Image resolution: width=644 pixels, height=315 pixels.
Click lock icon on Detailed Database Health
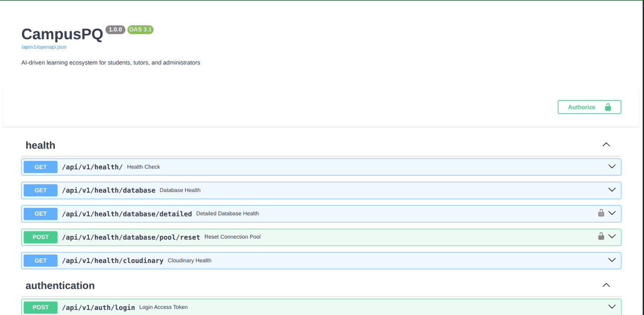click(601, 213)
